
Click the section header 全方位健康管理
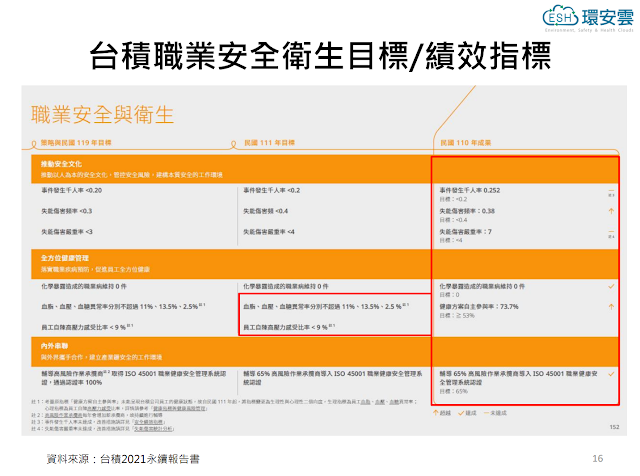[64, 258]
